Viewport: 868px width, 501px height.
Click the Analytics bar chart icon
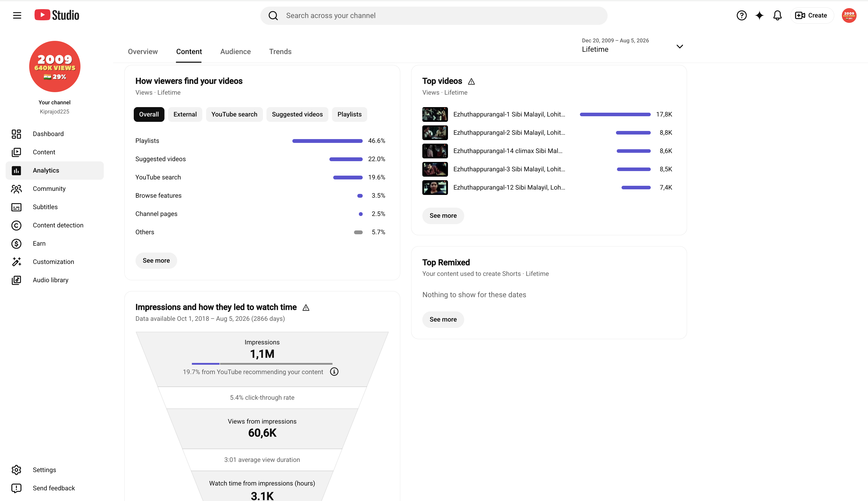click(x=16, y=170)
